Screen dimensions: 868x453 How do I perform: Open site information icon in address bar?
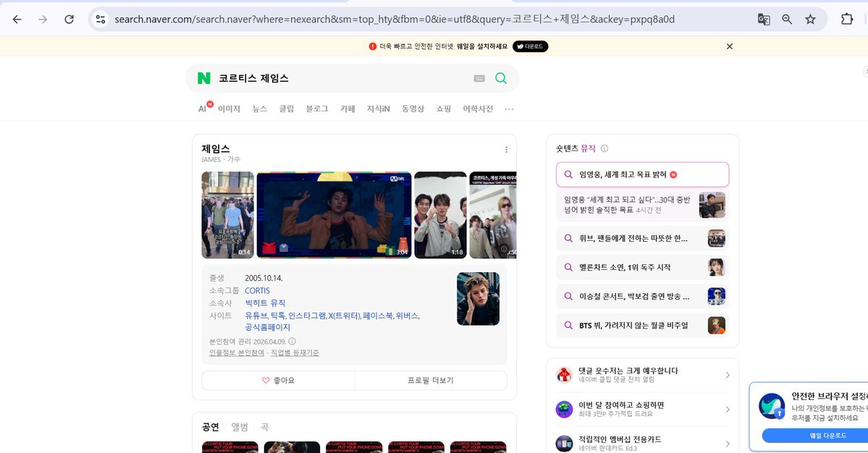click(100, 20)
